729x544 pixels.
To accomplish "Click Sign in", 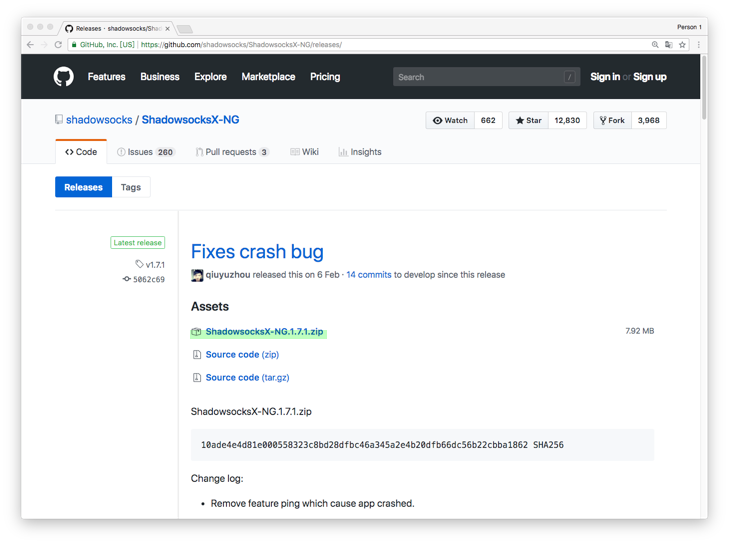I will (605, 77).
